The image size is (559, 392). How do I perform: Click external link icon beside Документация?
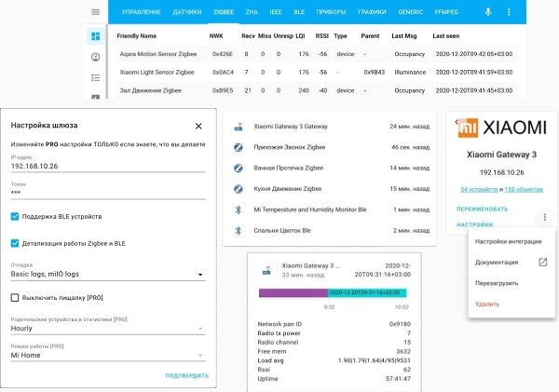542,263
